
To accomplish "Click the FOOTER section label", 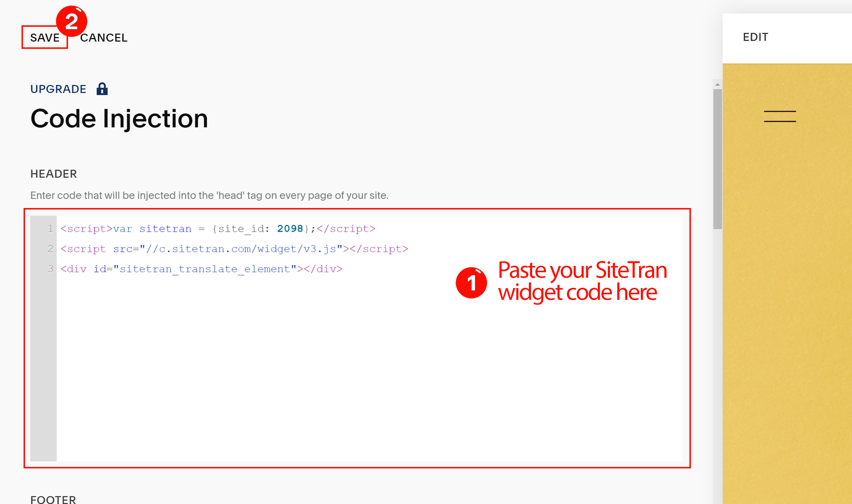I will tap(53, 499).
